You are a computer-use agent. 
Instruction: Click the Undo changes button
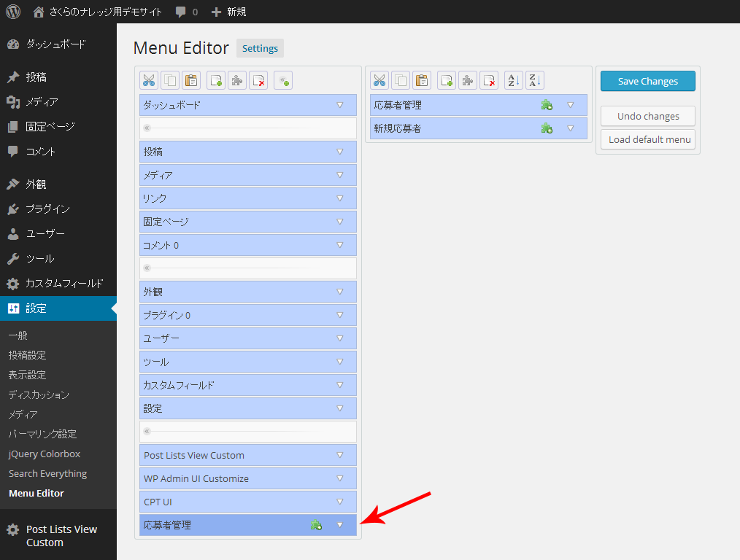[647, 116]
